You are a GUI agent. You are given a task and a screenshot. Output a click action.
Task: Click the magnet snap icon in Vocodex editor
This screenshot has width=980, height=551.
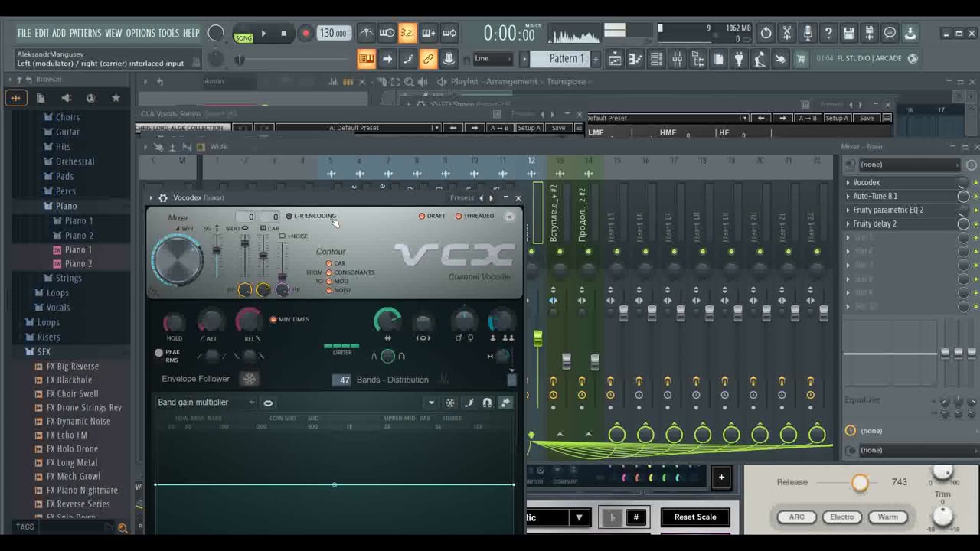[487, 403]
